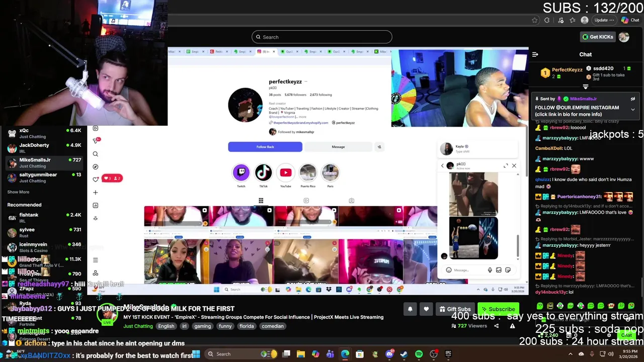Open xQc channel in sidebar
This screenshot has width=644, height=362.
pyautogui.click(x=44, y=133)
